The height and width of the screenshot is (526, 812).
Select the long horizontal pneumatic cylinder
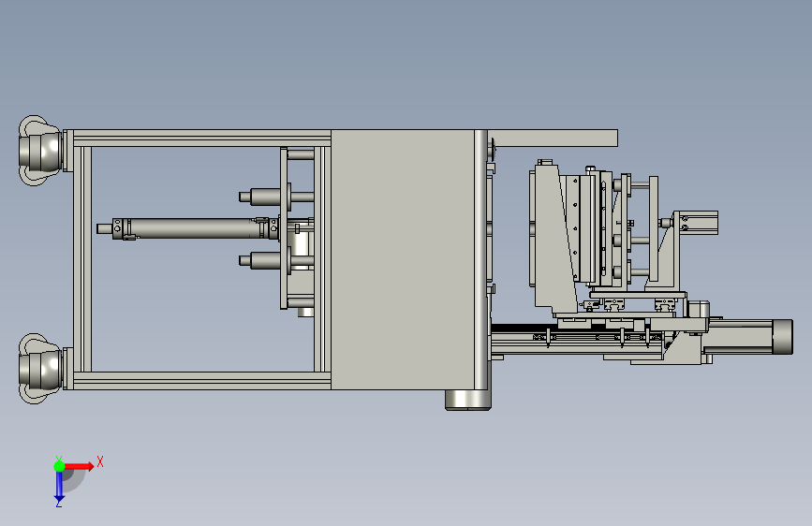[188, 228]
